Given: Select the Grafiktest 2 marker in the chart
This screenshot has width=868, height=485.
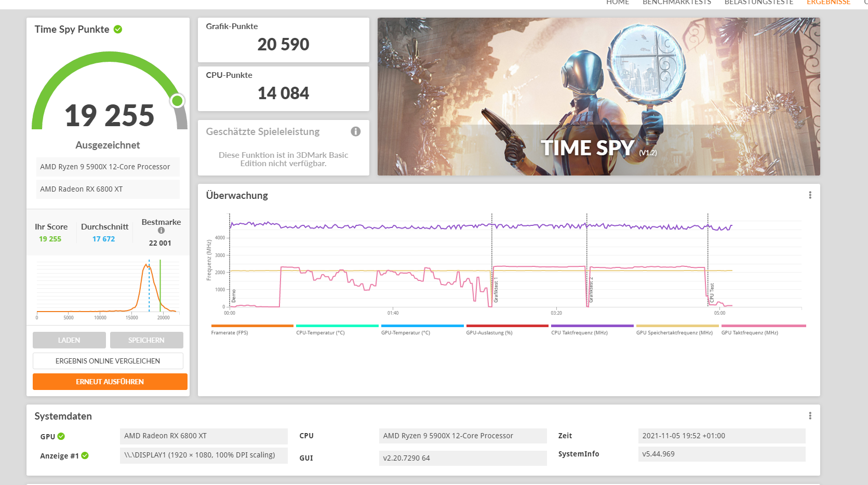Looking at the screenshot, I should click(x=591, y=291).
